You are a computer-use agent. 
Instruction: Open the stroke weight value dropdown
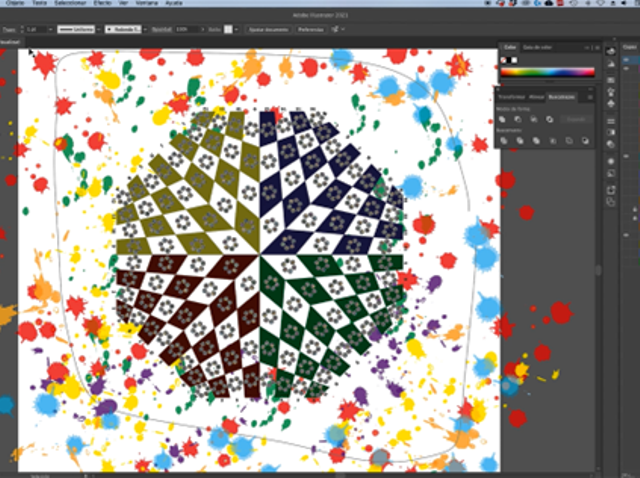(50, 29)
